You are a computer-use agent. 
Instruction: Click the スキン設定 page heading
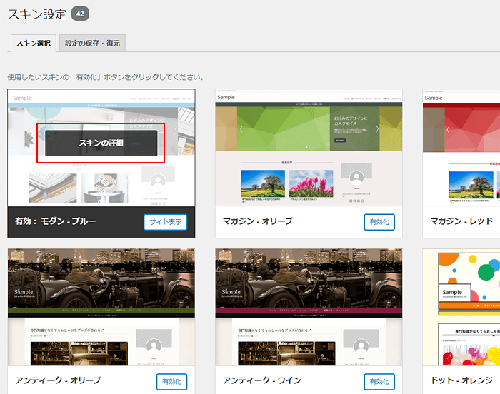tap(37, 14)
